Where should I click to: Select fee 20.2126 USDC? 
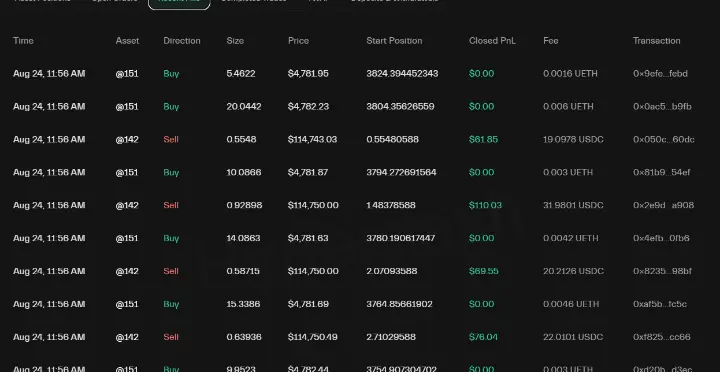pos(574,271)
